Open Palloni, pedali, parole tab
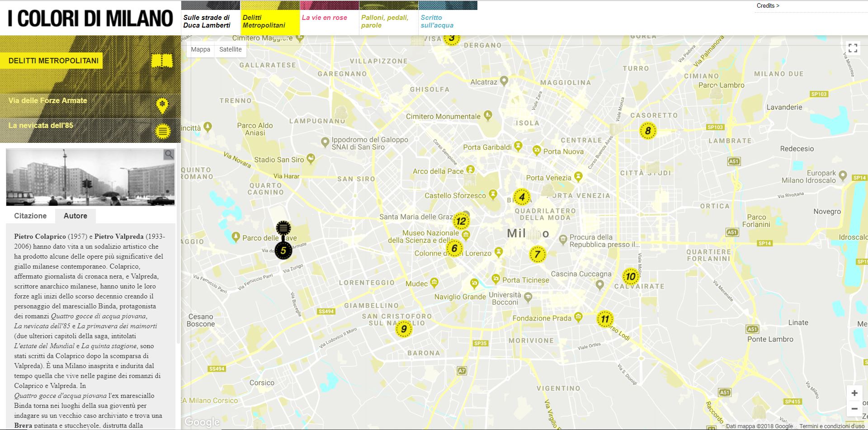The image size is (868, 430). point(388,18)
